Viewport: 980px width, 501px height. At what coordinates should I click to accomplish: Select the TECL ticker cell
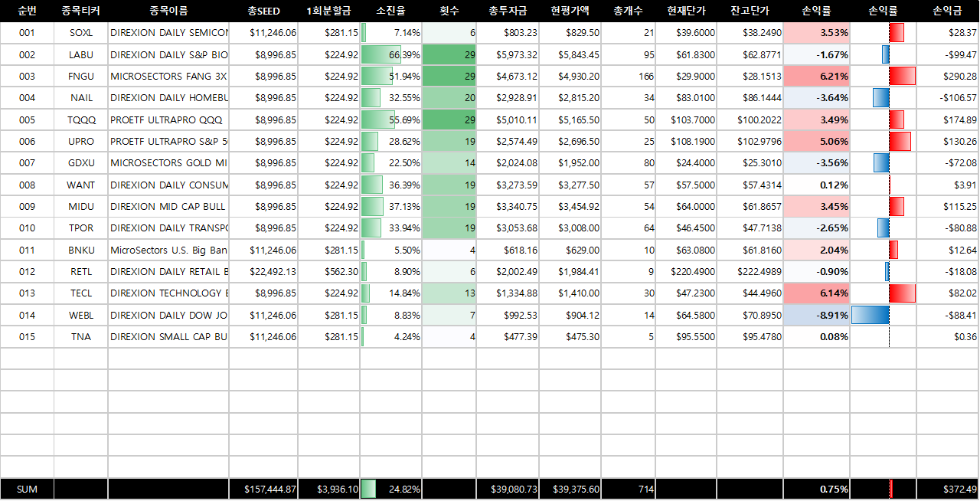pos(80,293)
